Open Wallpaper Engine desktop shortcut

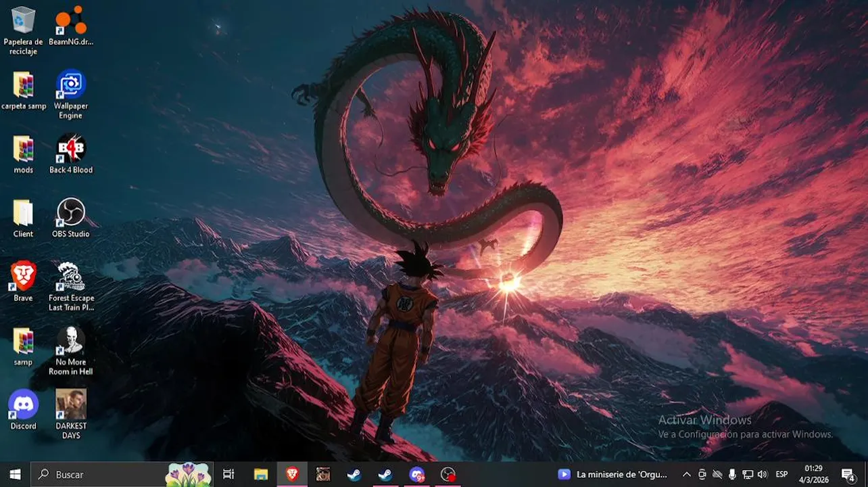pyautogui.click(x=71, y=95)
